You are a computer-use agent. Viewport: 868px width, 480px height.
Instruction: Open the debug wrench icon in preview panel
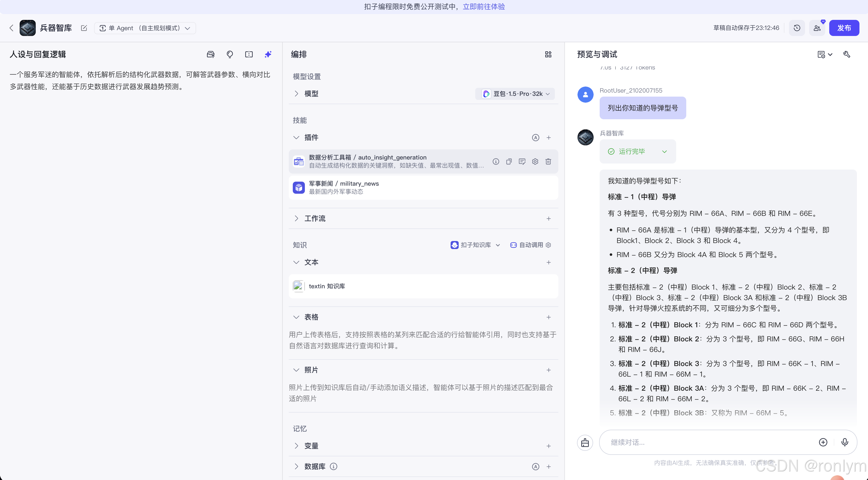pyautogui.click(x=847, y=54)
